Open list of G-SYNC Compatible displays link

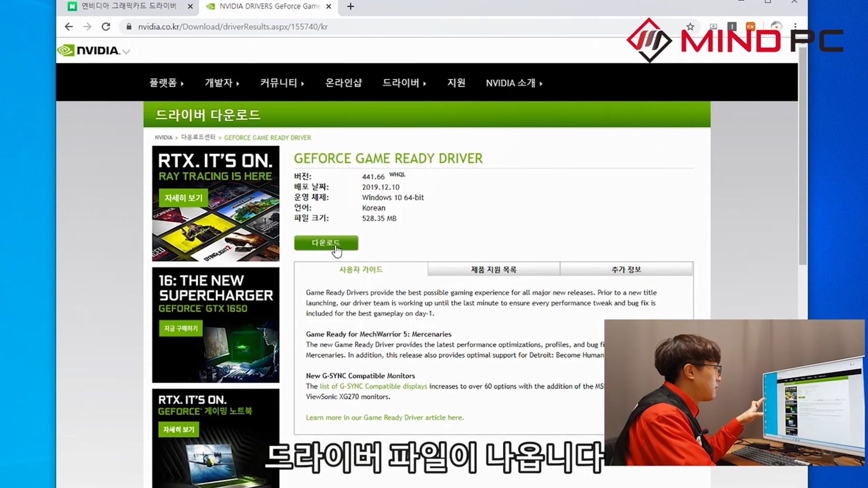coord(373,386)
